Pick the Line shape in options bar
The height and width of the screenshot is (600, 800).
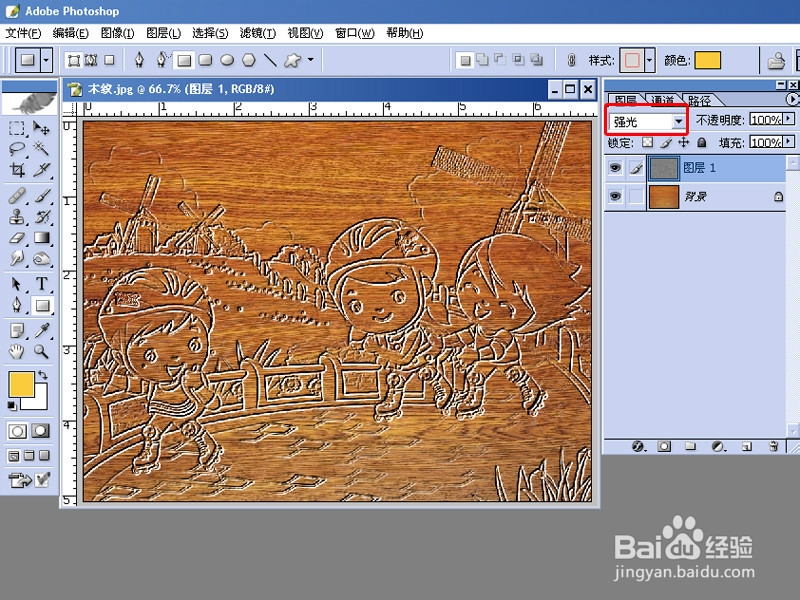[x=270, y=61]
